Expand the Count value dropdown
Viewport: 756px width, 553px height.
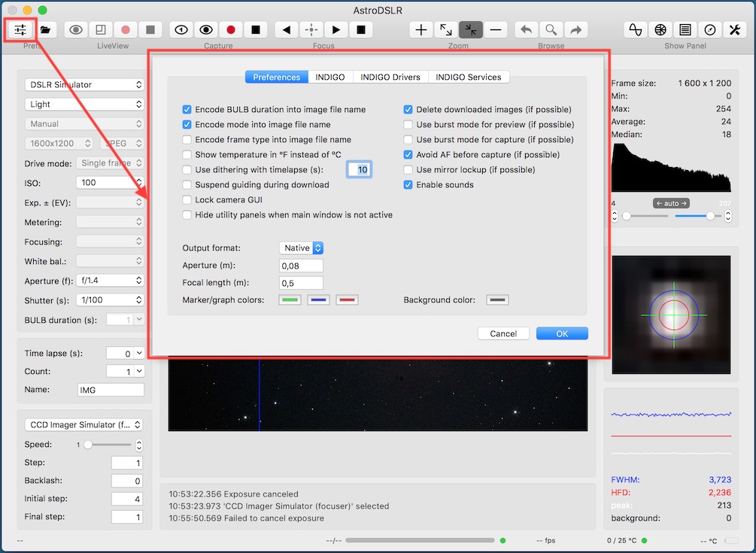click(139, 371)
